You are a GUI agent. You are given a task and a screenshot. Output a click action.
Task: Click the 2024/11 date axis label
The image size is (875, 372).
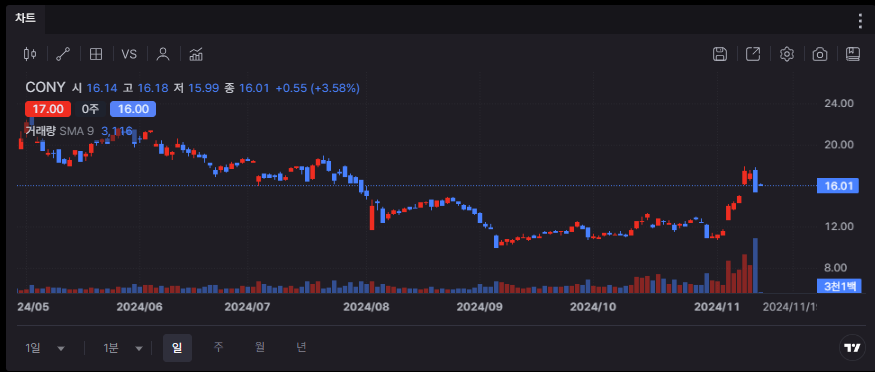click(x=716, y=307)
